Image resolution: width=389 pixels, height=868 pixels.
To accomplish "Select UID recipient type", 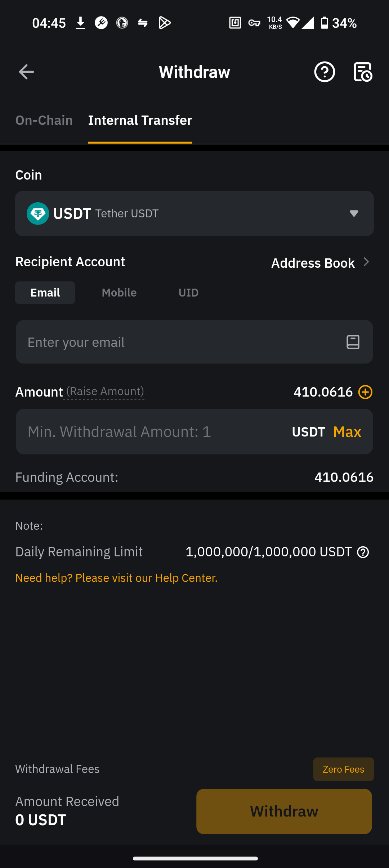I will [x=188, y=293].
